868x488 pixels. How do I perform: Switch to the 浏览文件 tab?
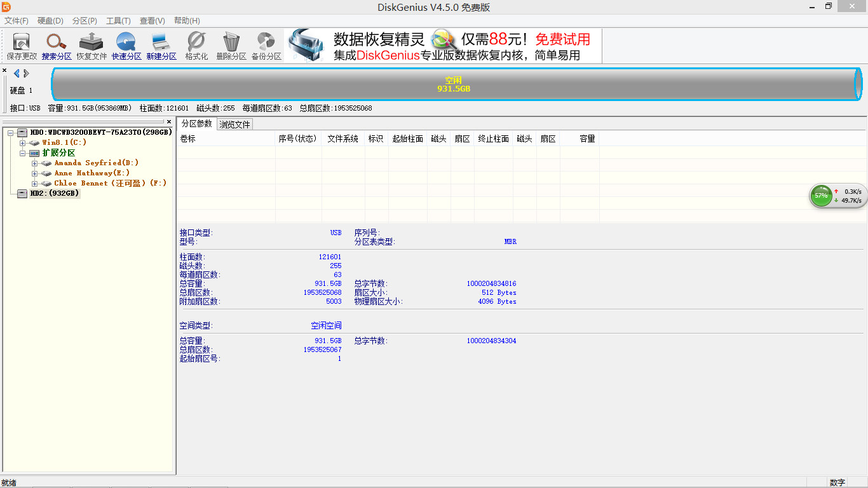pos(234,123)
